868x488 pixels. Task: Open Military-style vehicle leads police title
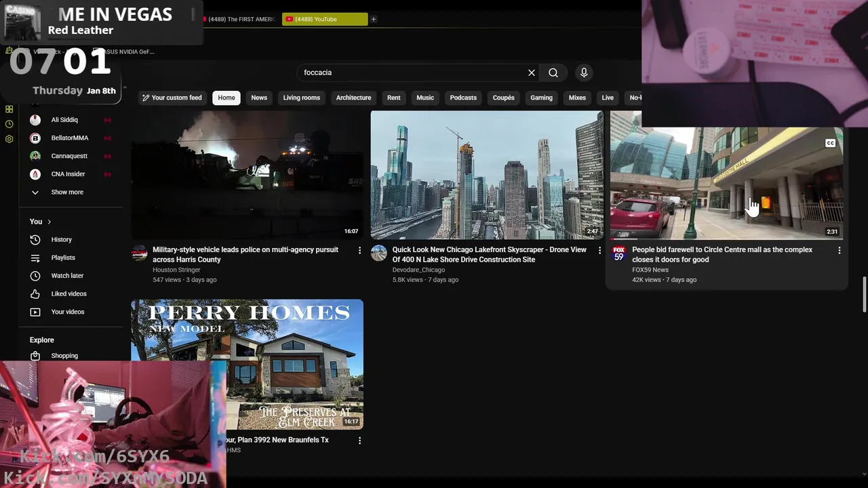point(245,254)
